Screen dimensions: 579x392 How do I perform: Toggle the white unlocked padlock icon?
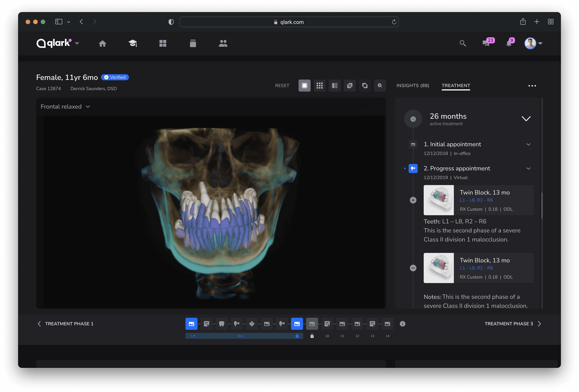312,336
